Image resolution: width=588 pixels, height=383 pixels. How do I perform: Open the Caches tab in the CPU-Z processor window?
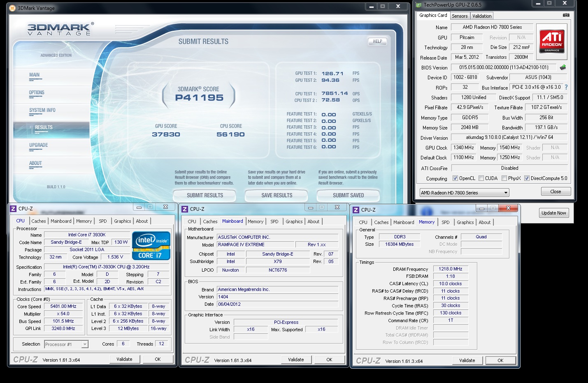(39, 221)
